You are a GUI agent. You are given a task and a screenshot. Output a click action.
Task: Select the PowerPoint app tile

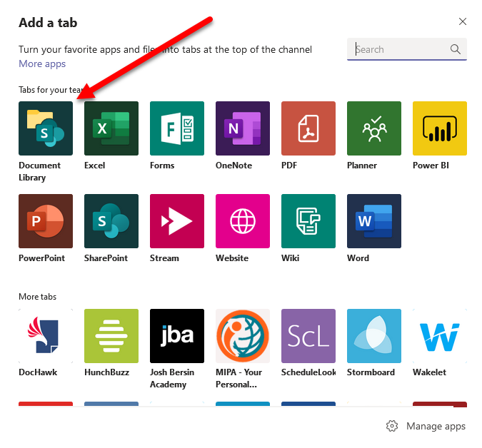coord(46,221)
